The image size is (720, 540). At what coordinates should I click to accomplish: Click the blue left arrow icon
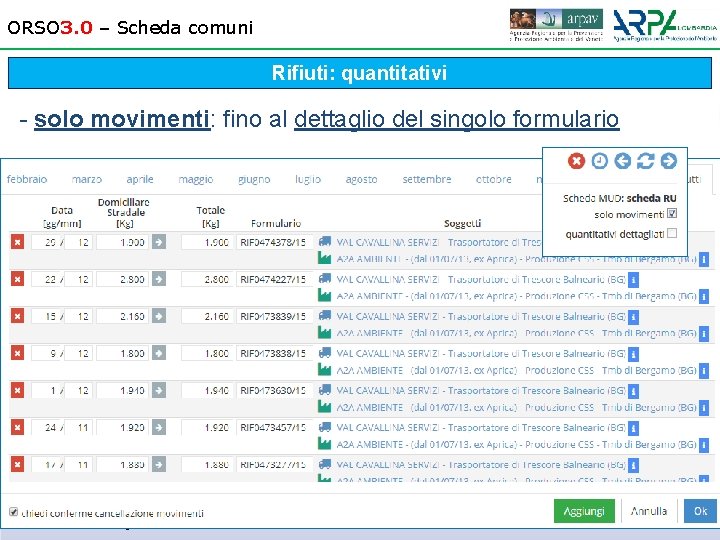623,161
